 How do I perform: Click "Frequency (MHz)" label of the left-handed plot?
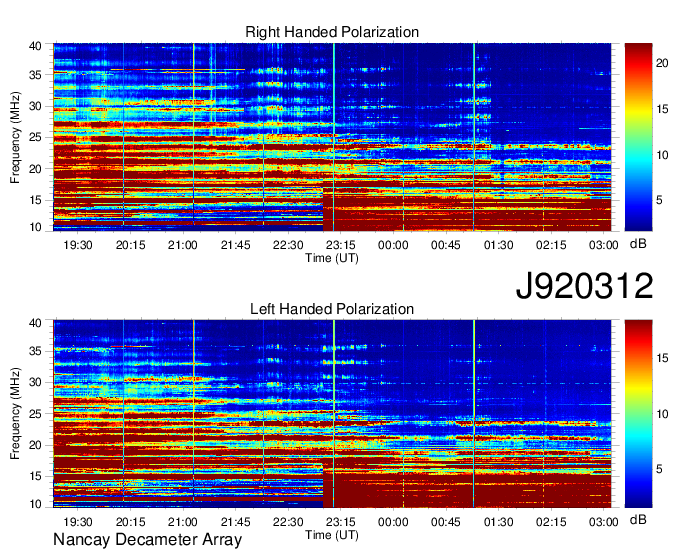(x=15, y=414)
